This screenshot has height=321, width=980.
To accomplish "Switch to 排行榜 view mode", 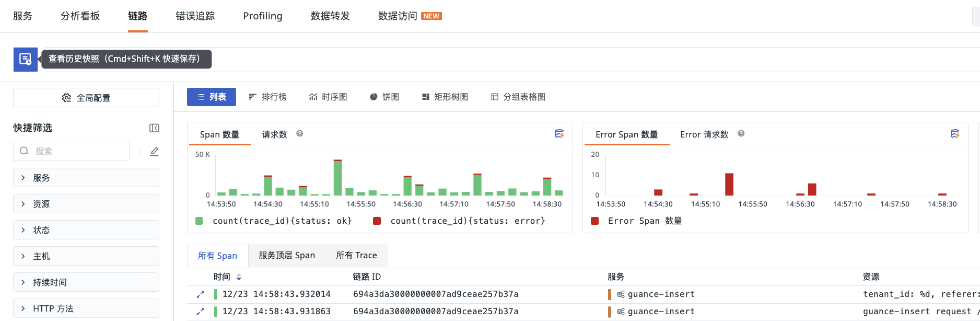I will [x=267, y=97].
